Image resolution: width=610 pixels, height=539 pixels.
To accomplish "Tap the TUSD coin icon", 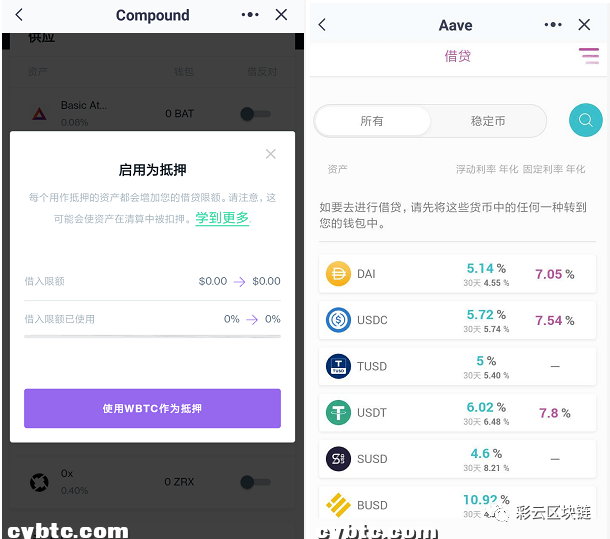I will point(338,366).
